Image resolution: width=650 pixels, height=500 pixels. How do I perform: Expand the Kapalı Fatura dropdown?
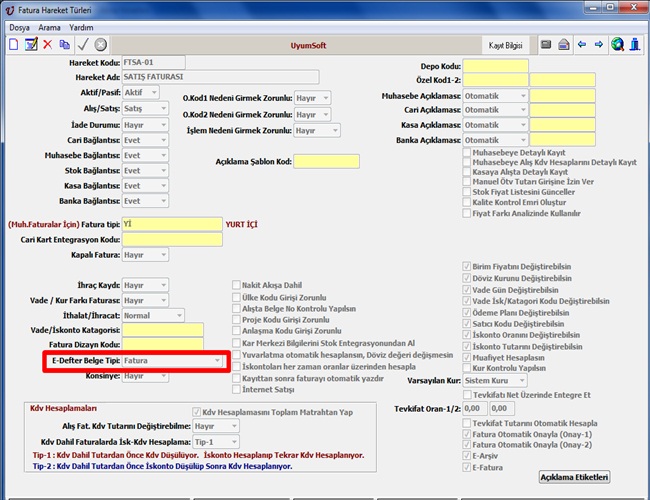145,255
